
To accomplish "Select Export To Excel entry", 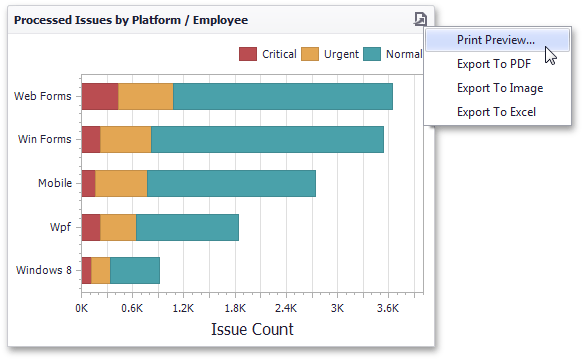I will [497, 112].
